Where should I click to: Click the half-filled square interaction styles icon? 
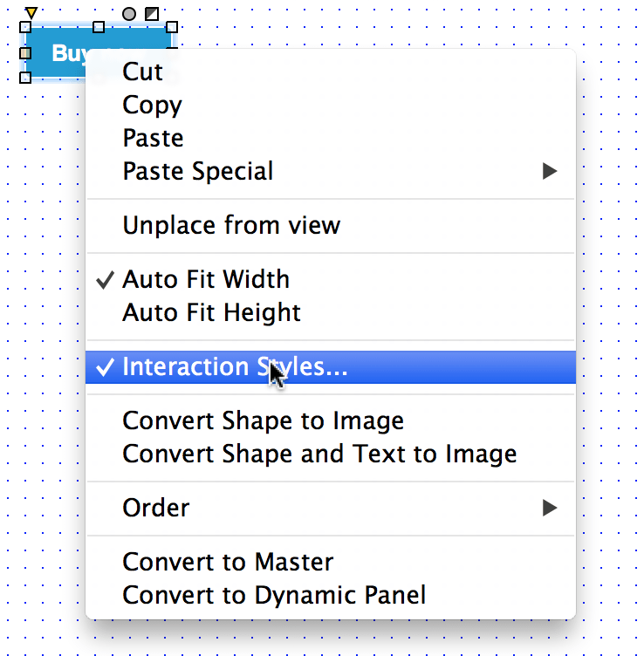tap(152, 13)
